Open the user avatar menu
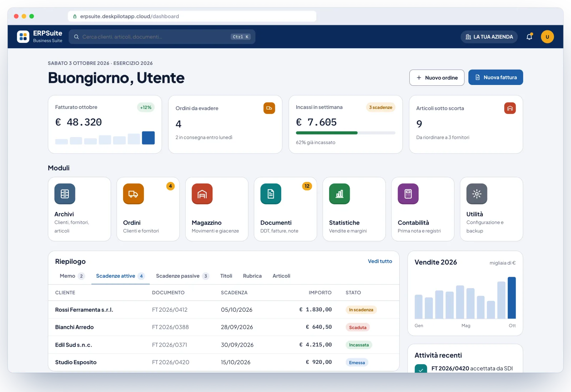Screen dimensions: 571x392 (x=547, y=36)
